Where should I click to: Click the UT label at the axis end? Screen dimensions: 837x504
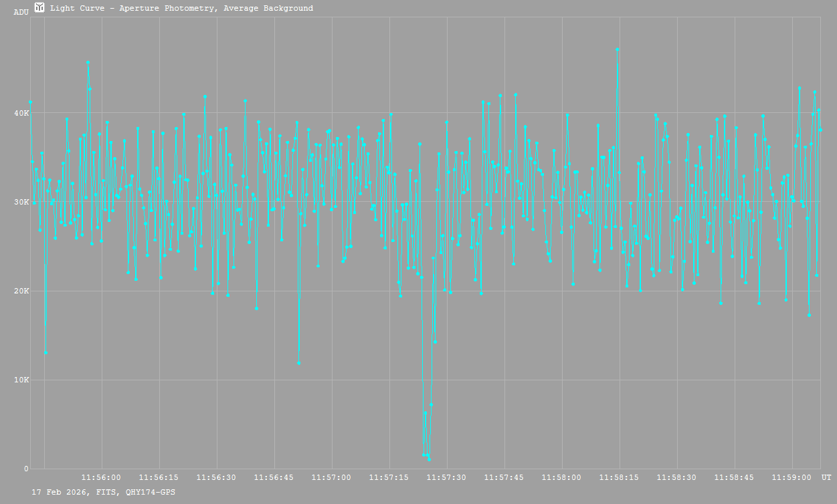click(826, 477)
